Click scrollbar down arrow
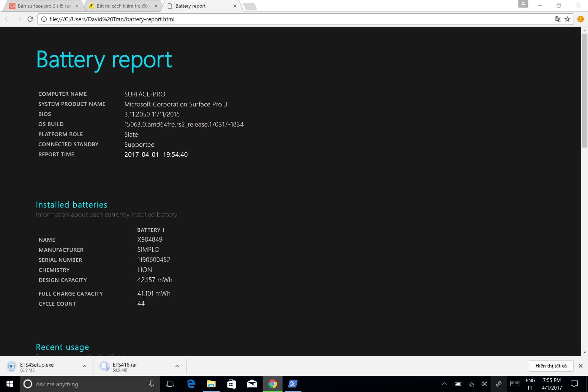The height and width of the screenshot is (392, 588). point(584,352)
